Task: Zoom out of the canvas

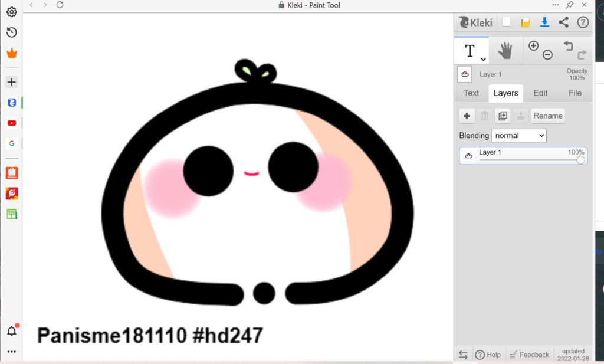Action: click(x=547, y=55)
